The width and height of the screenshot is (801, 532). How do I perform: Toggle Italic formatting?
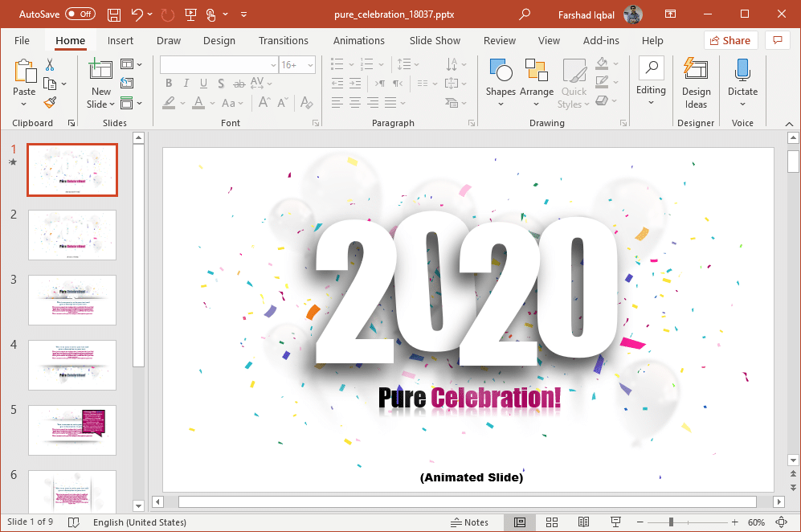[186, 83]
